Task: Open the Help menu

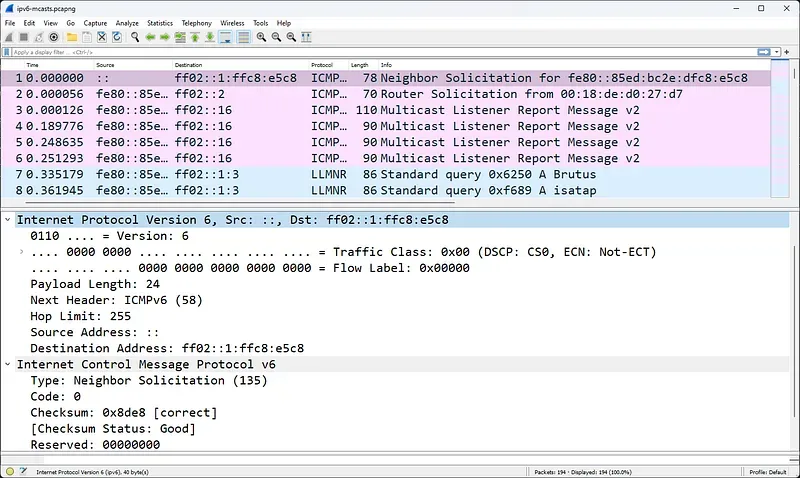Action: click(284, 23)
